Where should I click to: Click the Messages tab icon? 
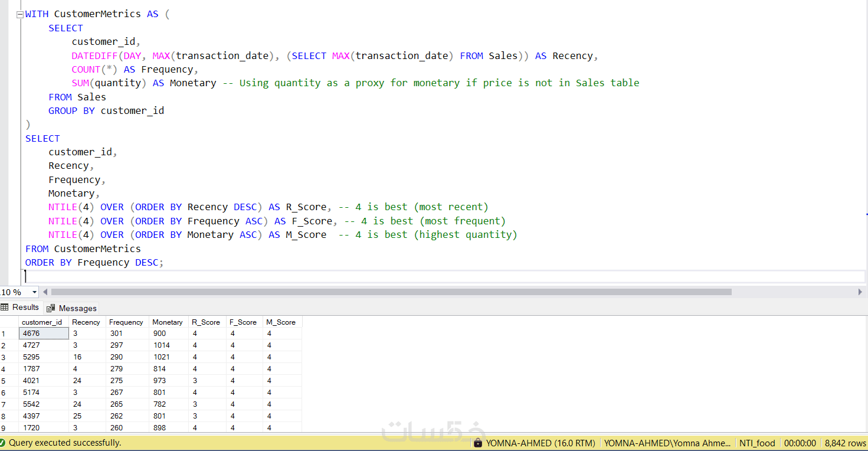pos(51,308)
